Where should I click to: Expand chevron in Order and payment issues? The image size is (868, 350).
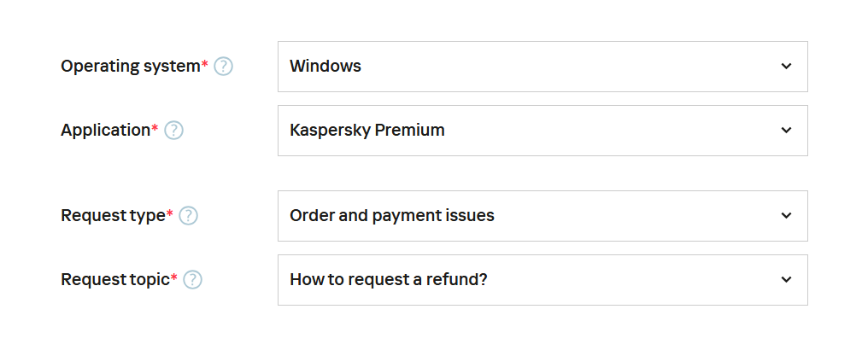click(786, 216)
